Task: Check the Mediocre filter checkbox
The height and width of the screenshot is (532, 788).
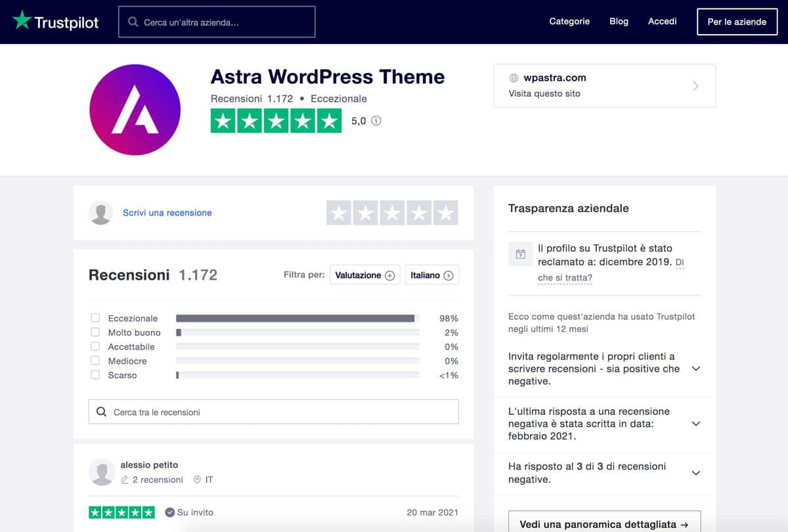Action: [95, 361]
